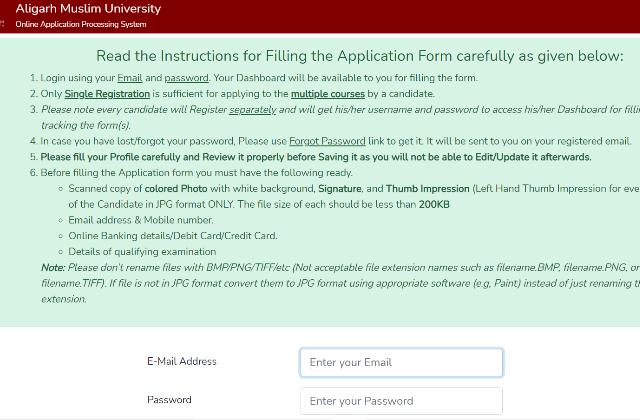The height and width of the screenshot is (420, 640).
Task: Open the underlined password link in step 1
Action: [x=186, y=78]
